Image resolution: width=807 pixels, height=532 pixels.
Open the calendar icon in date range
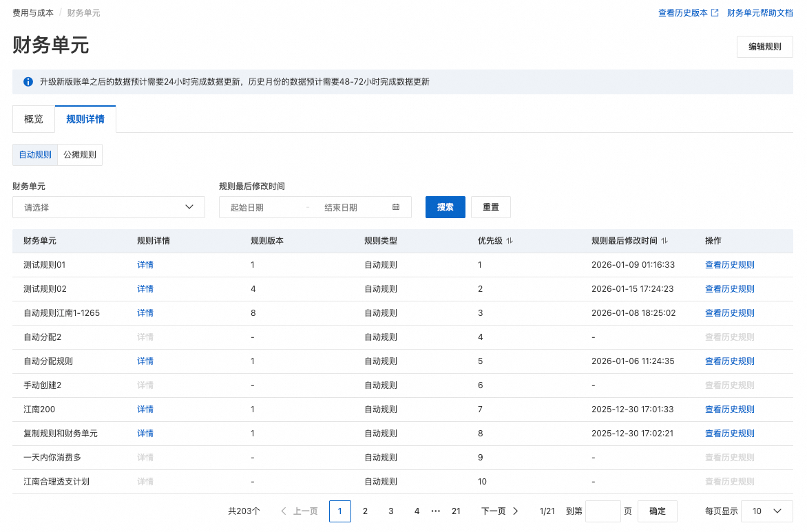(x=396, y=207)
